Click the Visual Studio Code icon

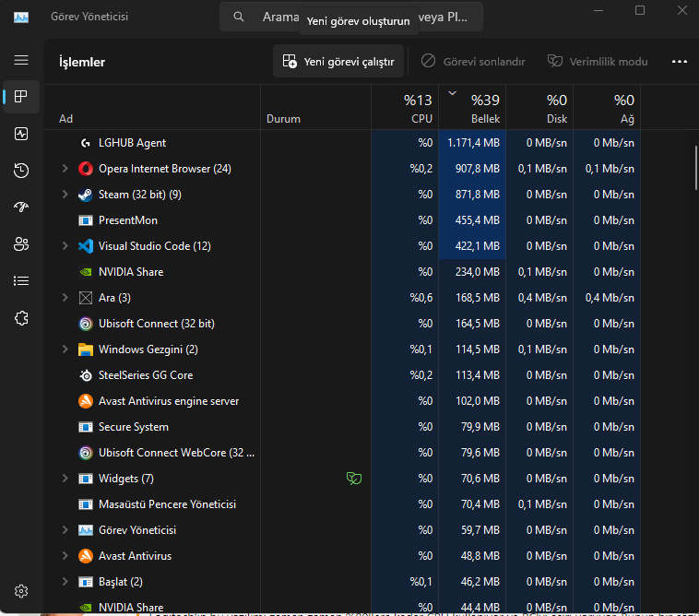point(85,246)
